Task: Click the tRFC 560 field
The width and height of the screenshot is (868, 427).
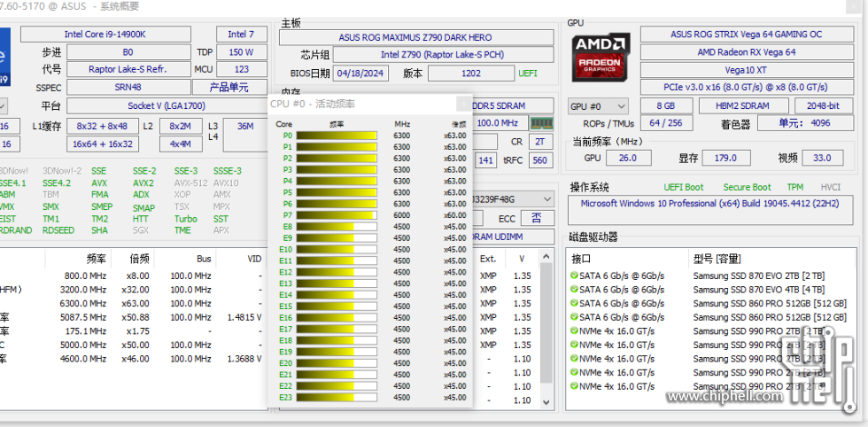Action: pyautogui.click(x=540, y=160)
